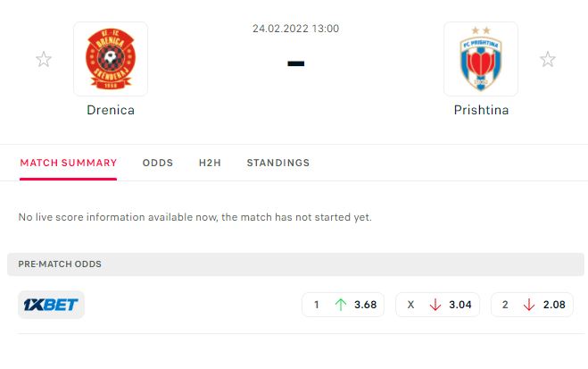This screenshot has width=588, height=369.
Task: Click the green up arrow beside 3.68
Action: [341, 305]
